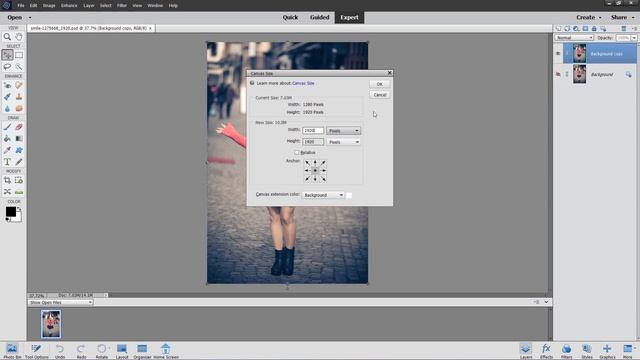The image size is (640, 360).
Task: Show the Effects panel
Action: click(x=546, y=351)
